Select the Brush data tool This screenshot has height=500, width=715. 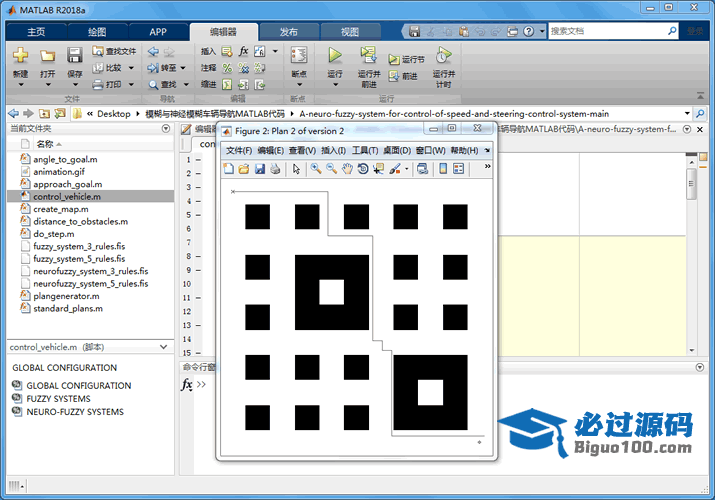pyautogui.click(x=395, y=169)
